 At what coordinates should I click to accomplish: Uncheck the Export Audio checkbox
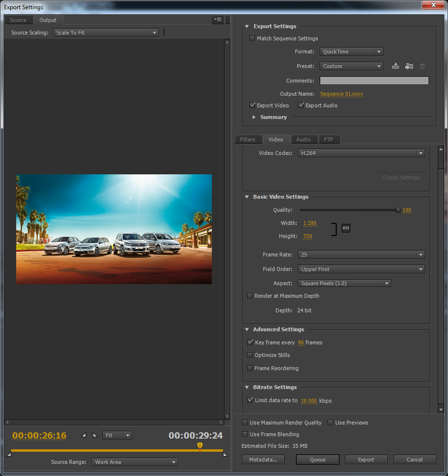[x=301, y=105]
